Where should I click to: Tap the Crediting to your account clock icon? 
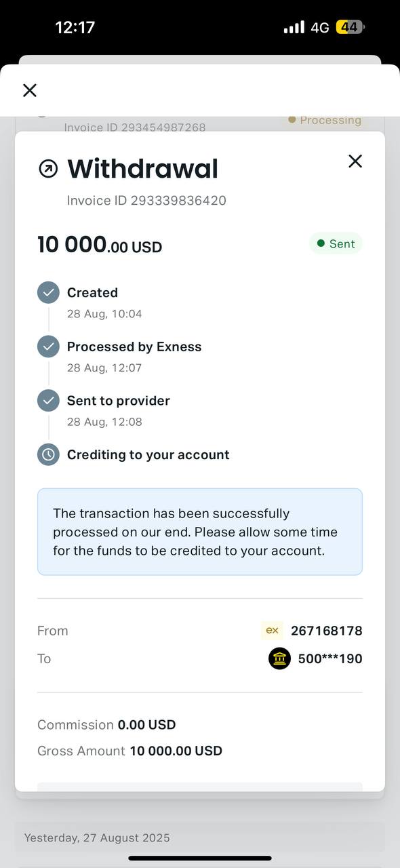(x=48, y=455)
